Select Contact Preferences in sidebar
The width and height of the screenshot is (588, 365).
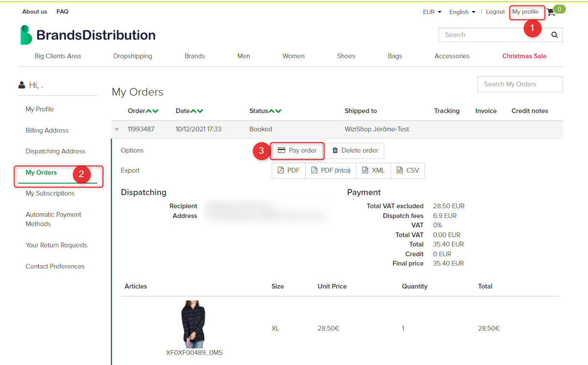click(55, 266)
